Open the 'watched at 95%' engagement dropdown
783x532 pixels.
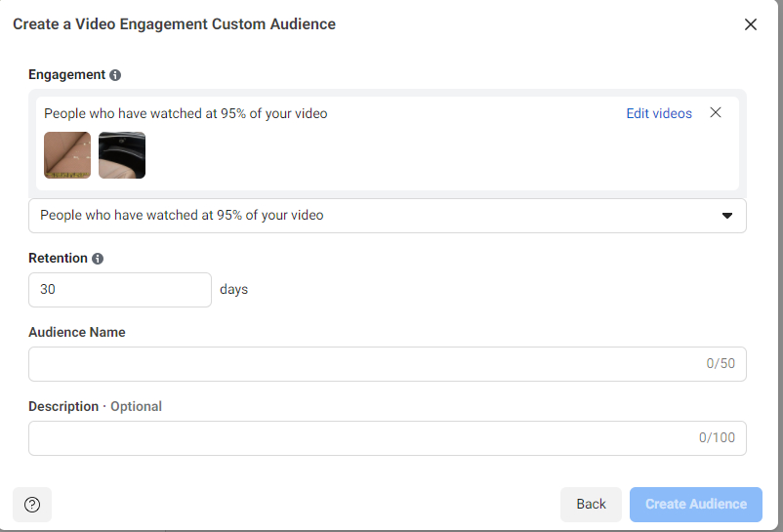click(x=387, y=216)
